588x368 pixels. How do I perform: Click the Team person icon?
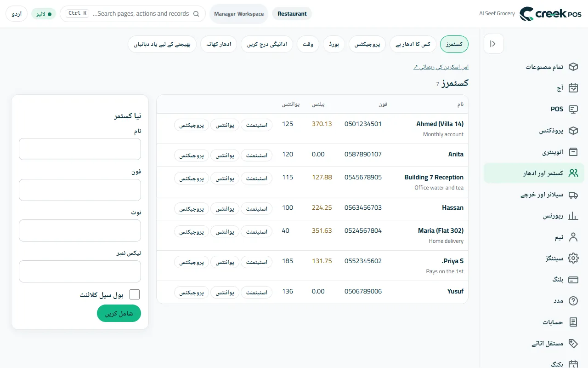click(573, 237)
